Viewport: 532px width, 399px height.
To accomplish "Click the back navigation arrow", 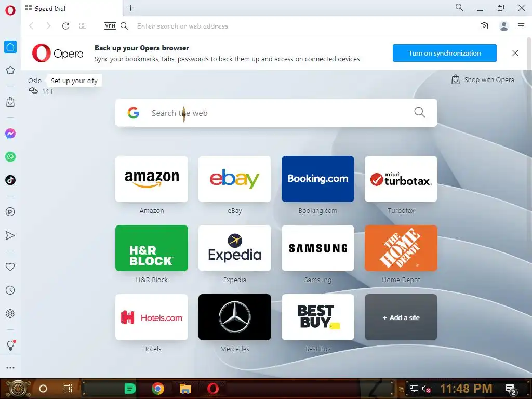I will pos(31,26).
